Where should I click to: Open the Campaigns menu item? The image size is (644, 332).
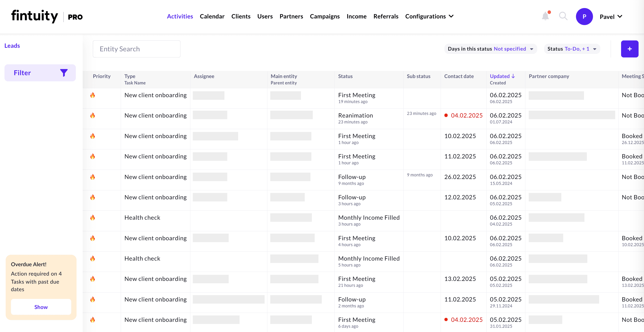pos(325,16)
